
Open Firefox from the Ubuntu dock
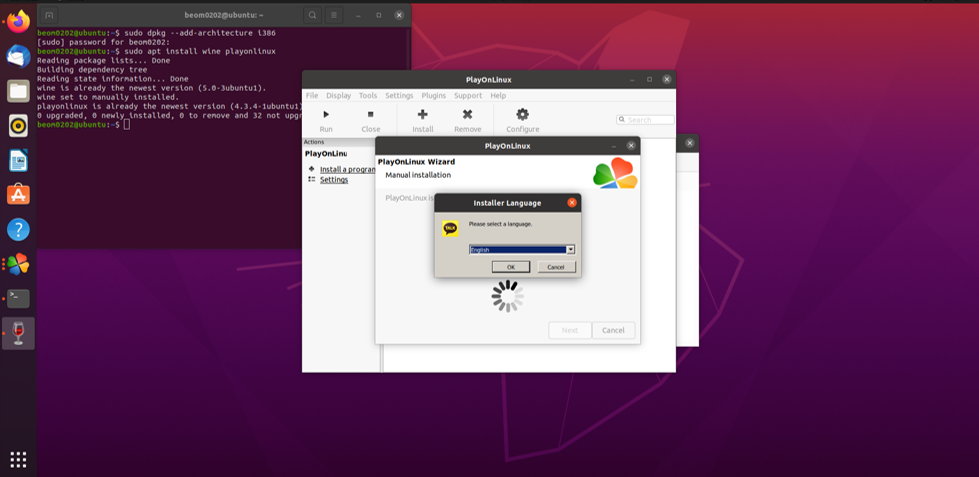pos(18,22)
